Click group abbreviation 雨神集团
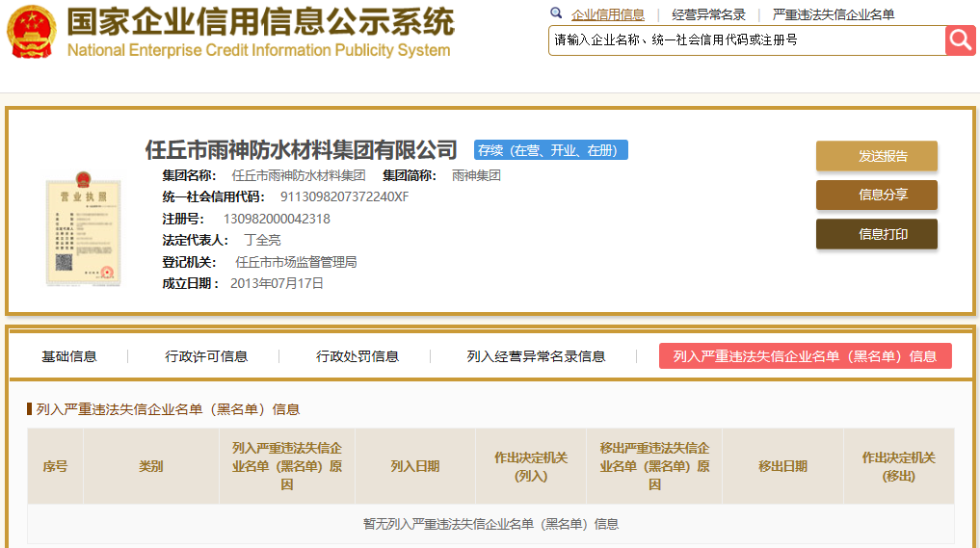 [476, 175]
